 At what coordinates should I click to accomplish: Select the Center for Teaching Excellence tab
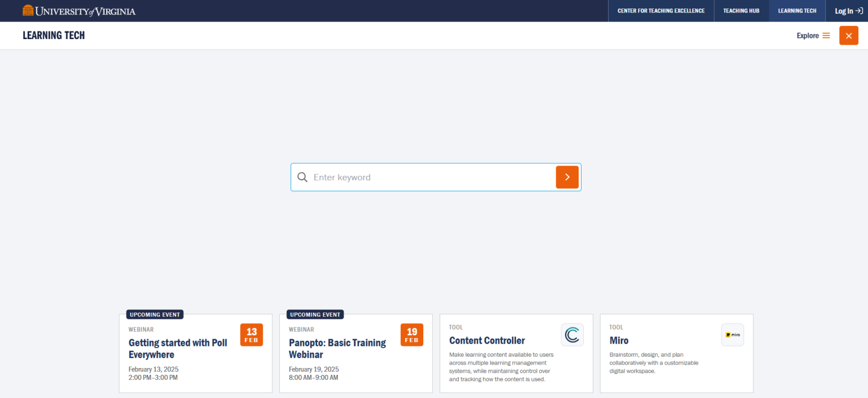(x=661, y=10)
